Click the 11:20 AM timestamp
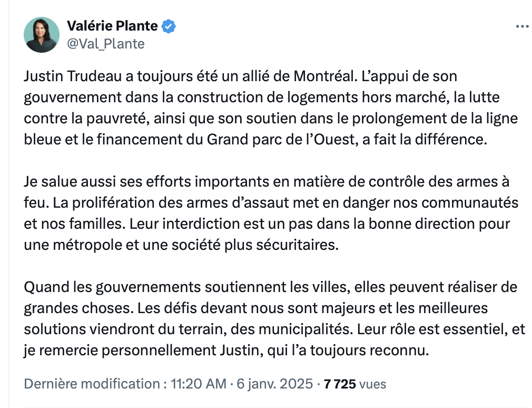532x408 pixels. 199,384
